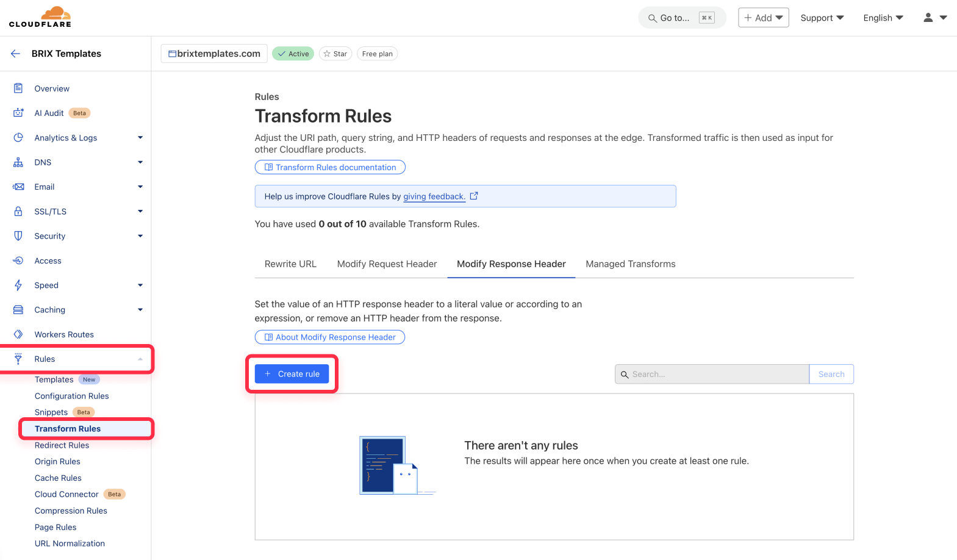Click the Cloudflare logo
Image resolution: width=957 pixels, height=560 pixels.
(x=40, y=17)
